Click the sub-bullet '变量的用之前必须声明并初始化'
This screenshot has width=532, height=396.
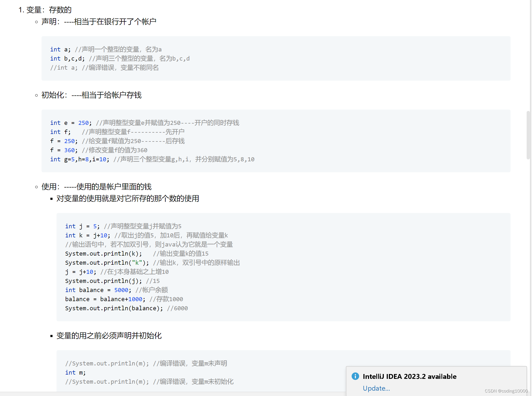(x=109, y=336)
